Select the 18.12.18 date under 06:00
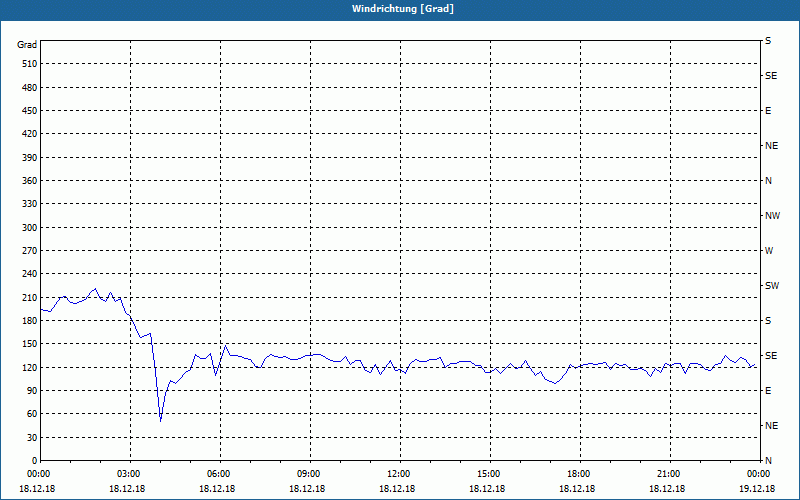The height and width of the screenshot is (500, 800). coord(217,489)
